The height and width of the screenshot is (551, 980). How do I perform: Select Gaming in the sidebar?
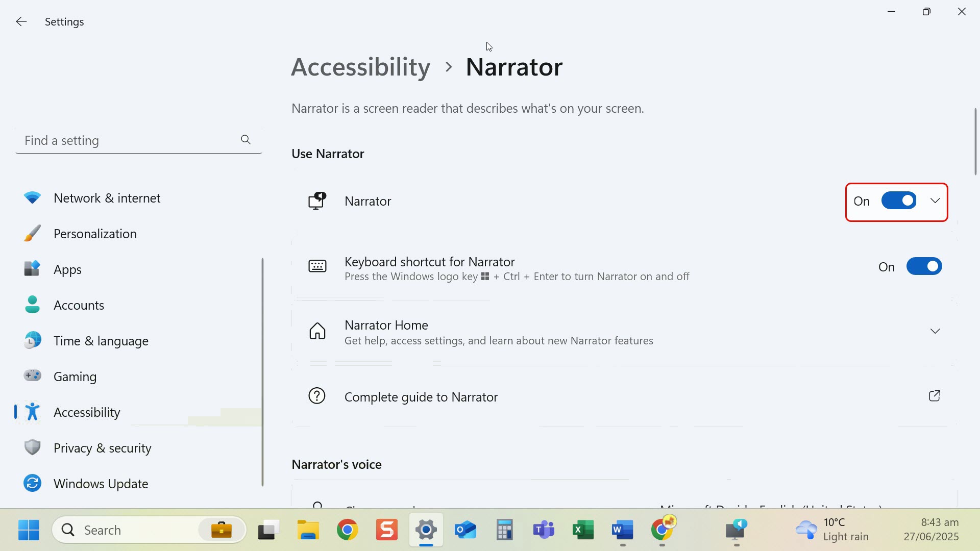(138, 376)
